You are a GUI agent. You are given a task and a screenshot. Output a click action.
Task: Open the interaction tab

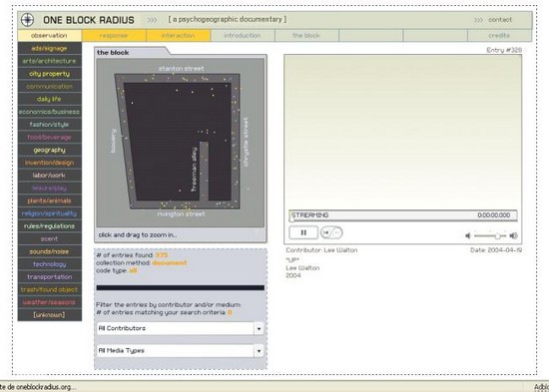coord(179,35)
